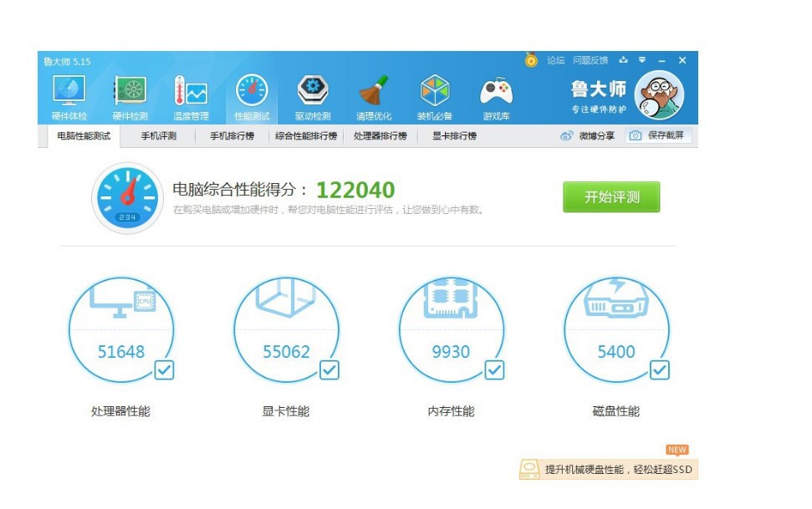Click 保存截屏 save screenshot button
Screen dimensions: 812x509
(x=658, y=135)
